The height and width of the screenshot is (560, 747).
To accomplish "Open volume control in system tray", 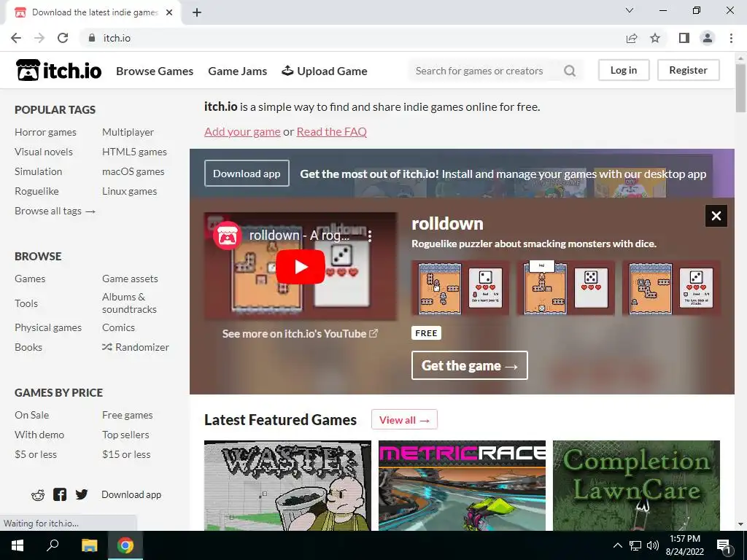I will click(x=653, y=545).
